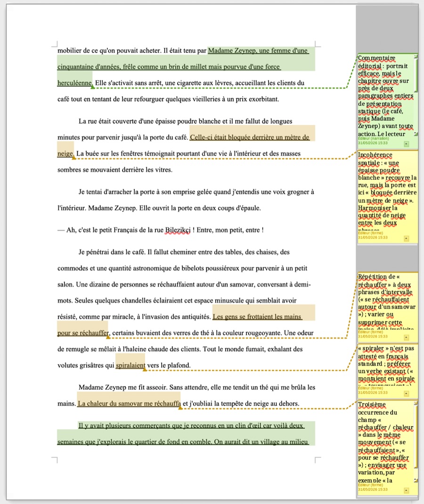The image size is (424, 504).
Task: Click the highlighted word 'spiralaient'
Action: point(130,366)
